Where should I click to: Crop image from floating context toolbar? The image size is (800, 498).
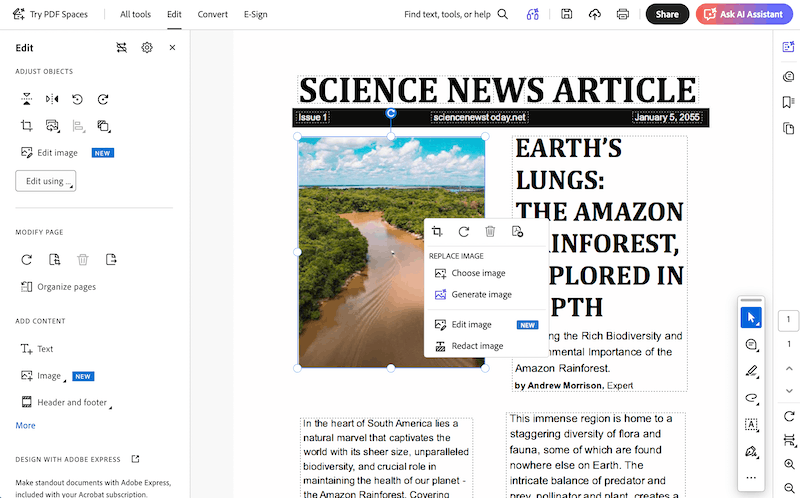437,232
